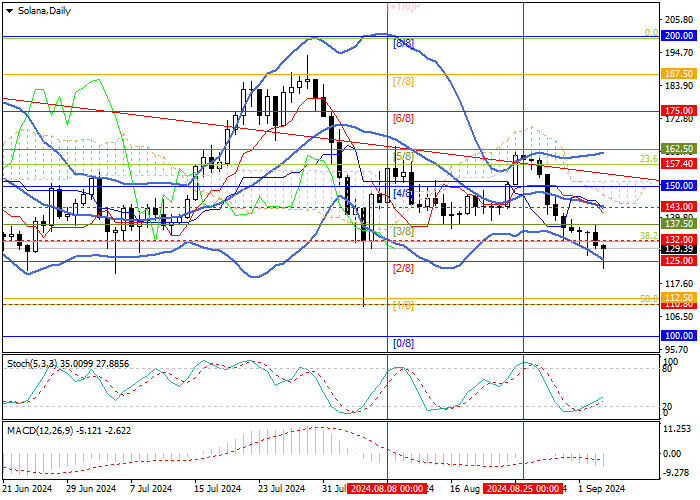Click the [3/8] Murrey level label
700x500 pixels.
[403, 231]
